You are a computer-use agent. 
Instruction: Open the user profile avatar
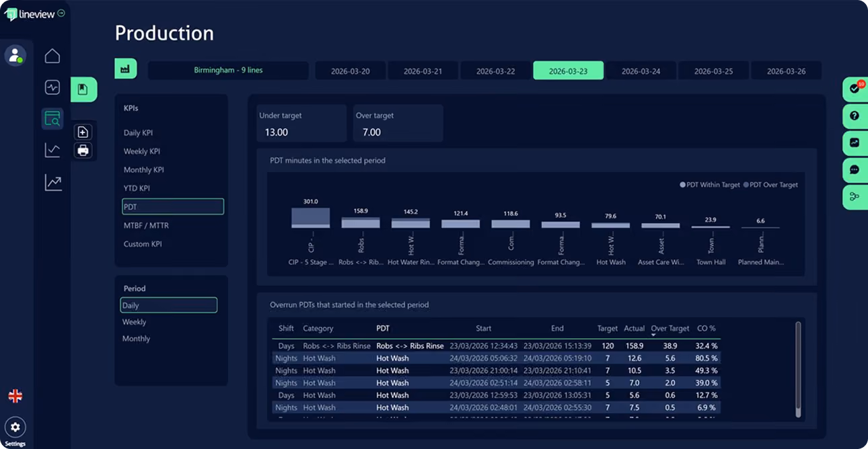15,55
